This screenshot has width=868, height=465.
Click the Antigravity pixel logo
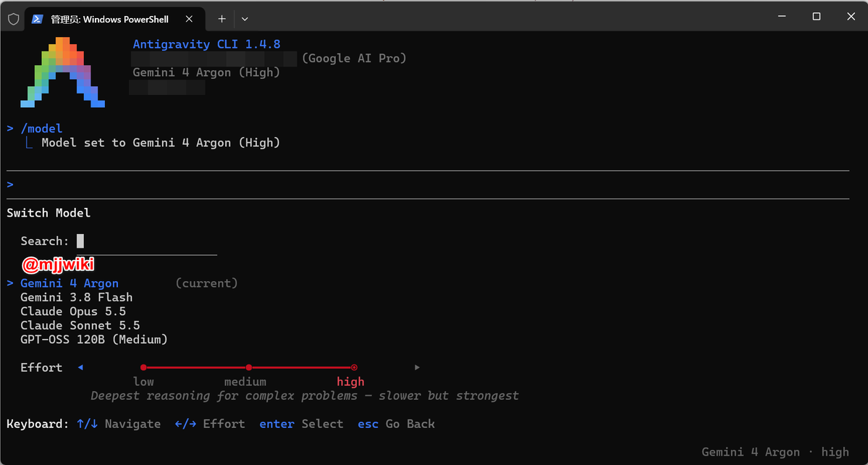[62, 72]
